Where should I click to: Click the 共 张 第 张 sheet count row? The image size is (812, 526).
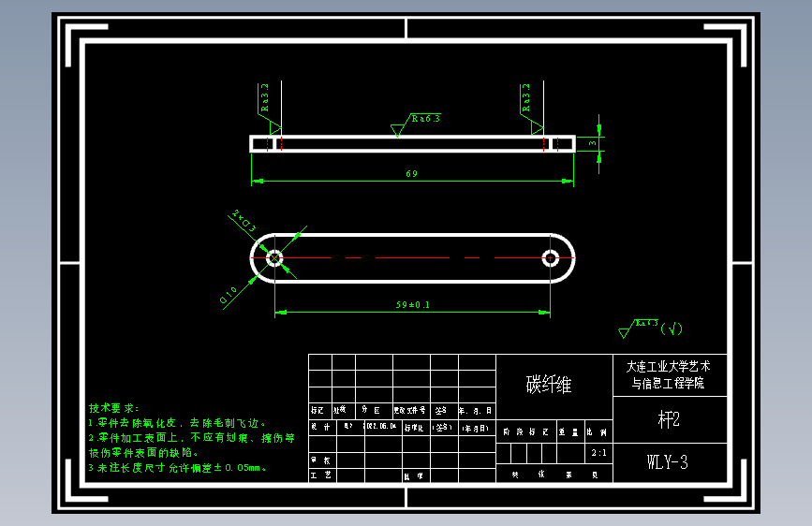click(x=554, y=475)
